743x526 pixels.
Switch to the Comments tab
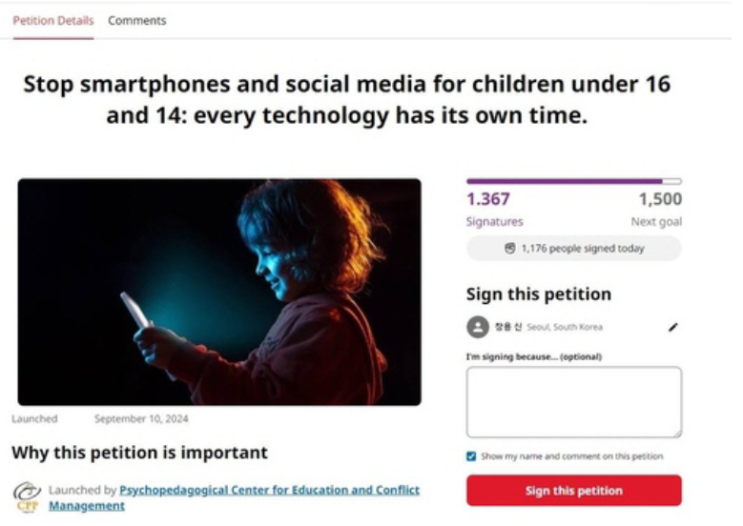coord(137,20)
